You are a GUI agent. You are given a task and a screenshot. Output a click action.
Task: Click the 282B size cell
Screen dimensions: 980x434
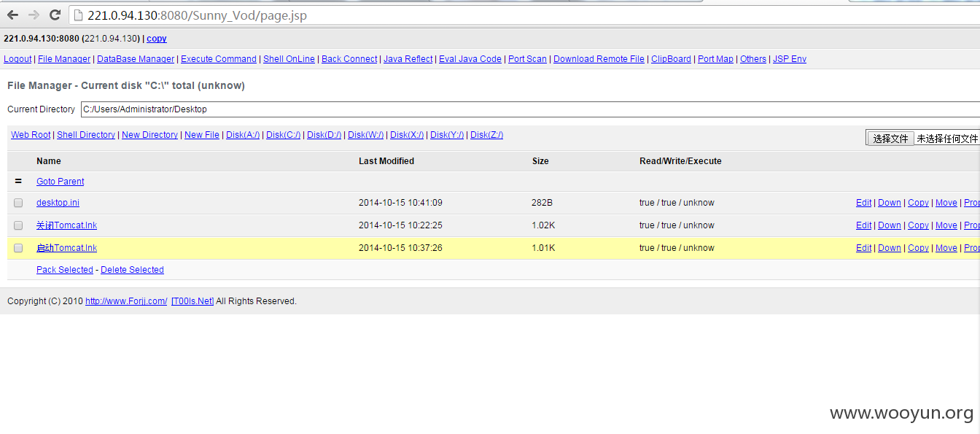542,203
